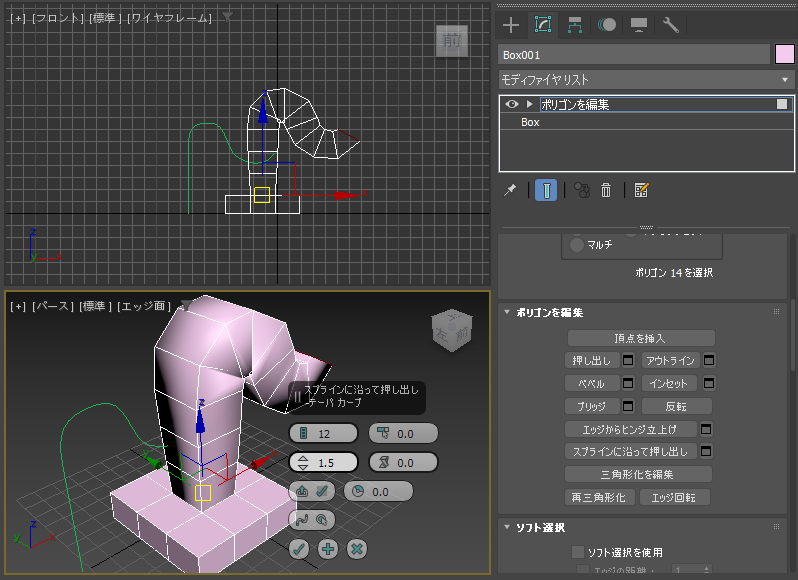Click the Make Unique icon
This screenshot has height=580, width=798.
point(582,190)
